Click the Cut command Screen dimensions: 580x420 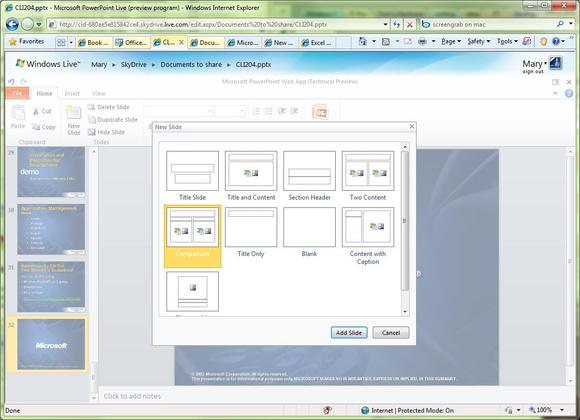[42, 111]
